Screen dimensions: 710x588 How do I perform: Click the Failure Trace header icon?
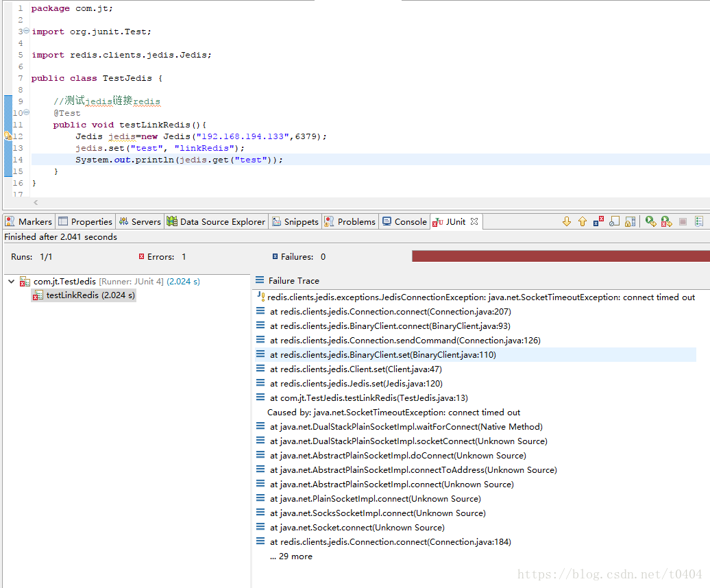[x=260, y=280]
